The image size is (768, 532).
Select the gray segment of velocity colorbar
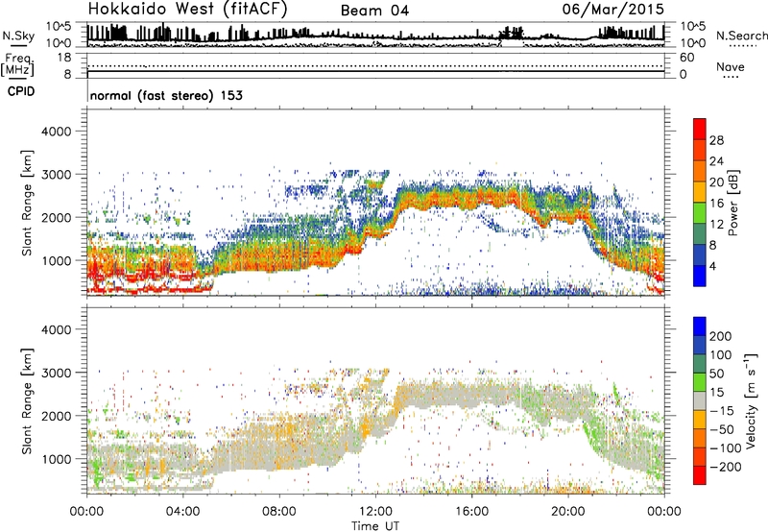point(700,400)
